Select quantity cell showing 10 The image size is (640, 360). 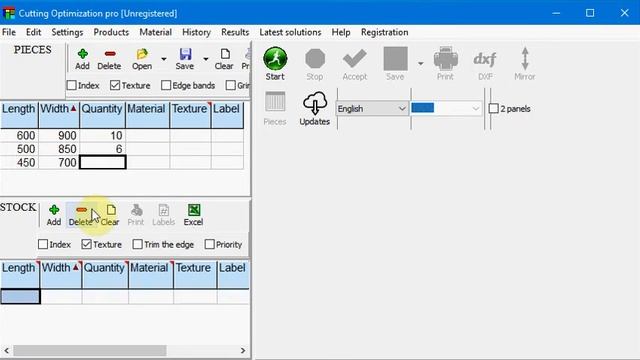click(102, 136)
